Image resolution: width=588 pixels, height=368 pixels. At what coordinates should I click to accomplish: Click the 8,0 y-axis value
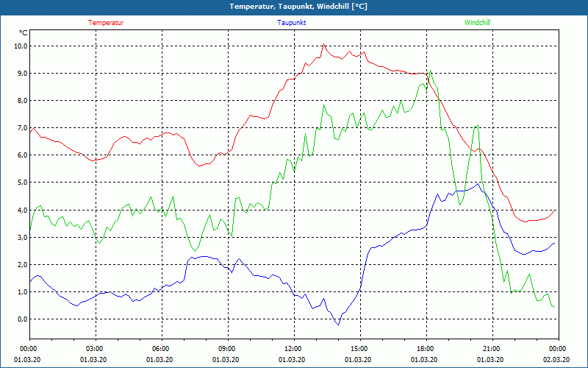point(23,101)
